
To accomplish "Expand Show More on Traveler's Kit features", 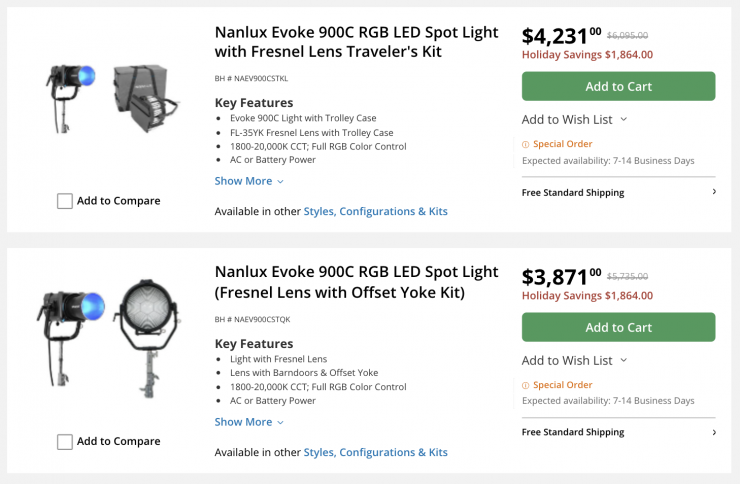I will pyautogui.click(x=249, y=181).
